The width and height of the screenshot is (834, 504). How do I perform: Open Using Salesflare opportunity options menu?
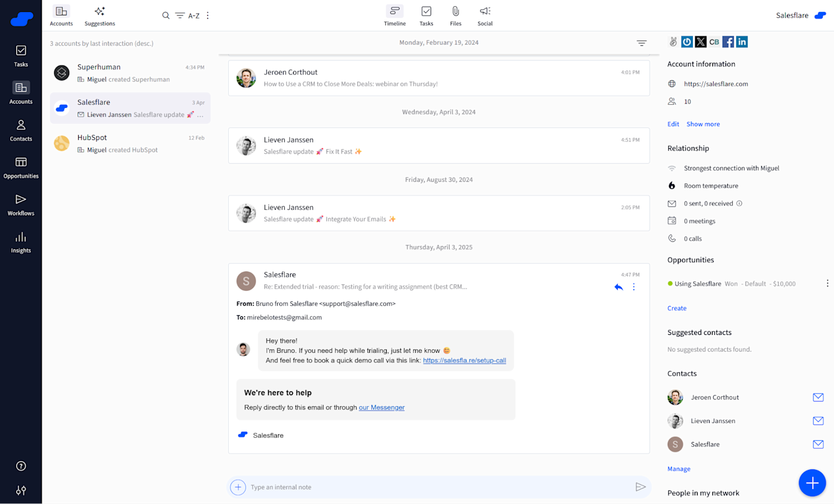[x=827, y=284]
